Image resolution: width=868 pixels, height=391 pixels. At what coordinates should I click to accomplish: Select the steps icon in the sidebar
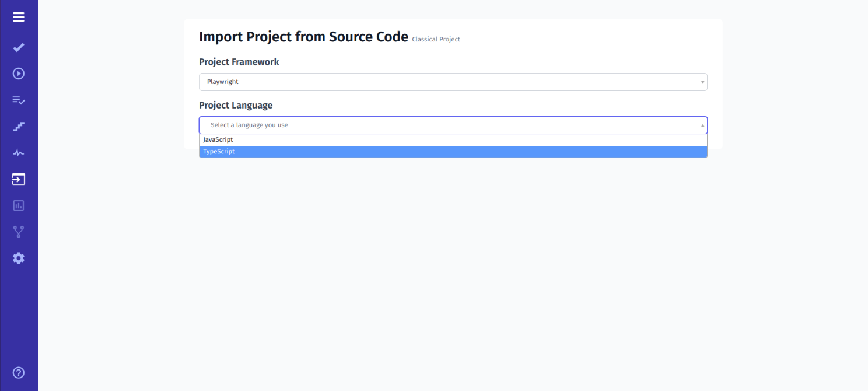pos(17,126)
